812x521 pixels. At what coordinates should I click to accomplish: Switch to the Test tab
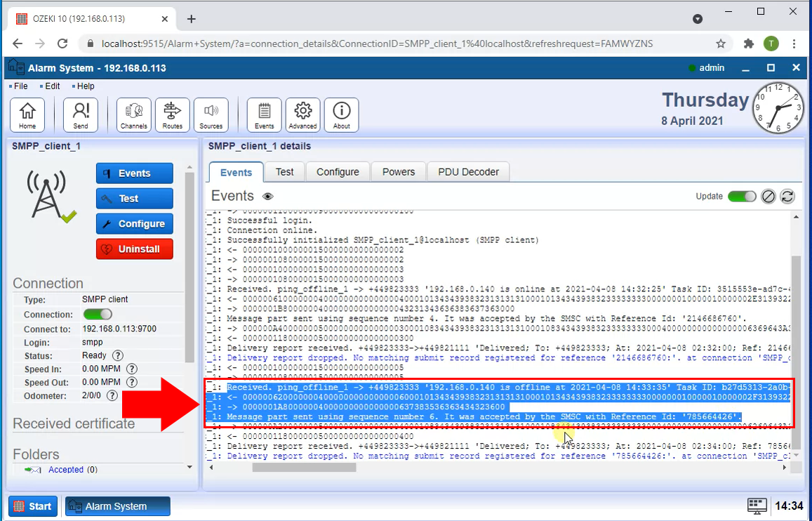[x=284, y=172]
